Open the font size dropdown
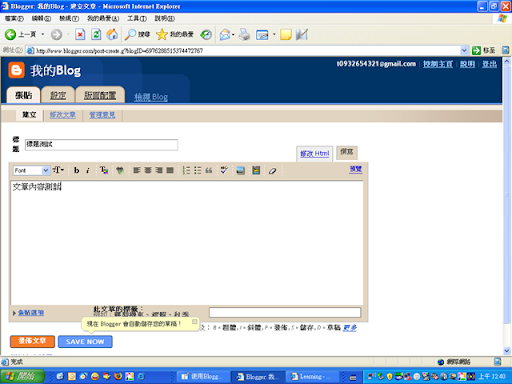Image resolution: width=512 pixels, height=384 pixels. [x=58, y=170]
